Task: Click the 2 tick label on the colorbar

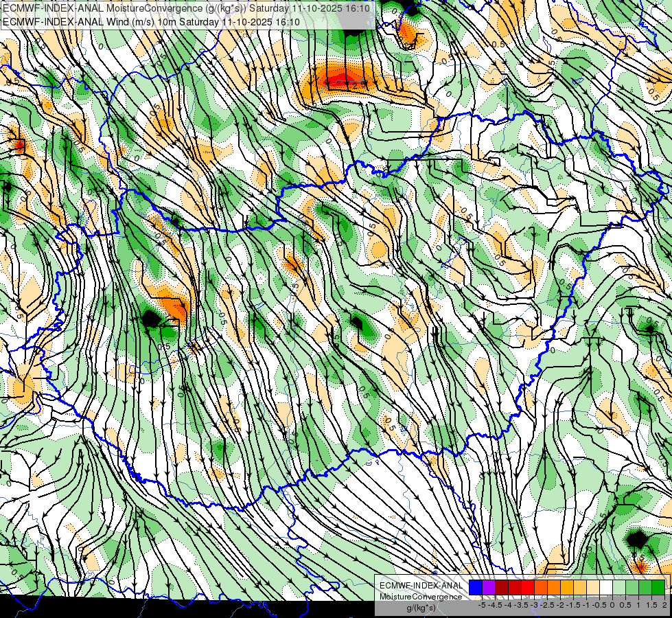Action: point(664,605)
